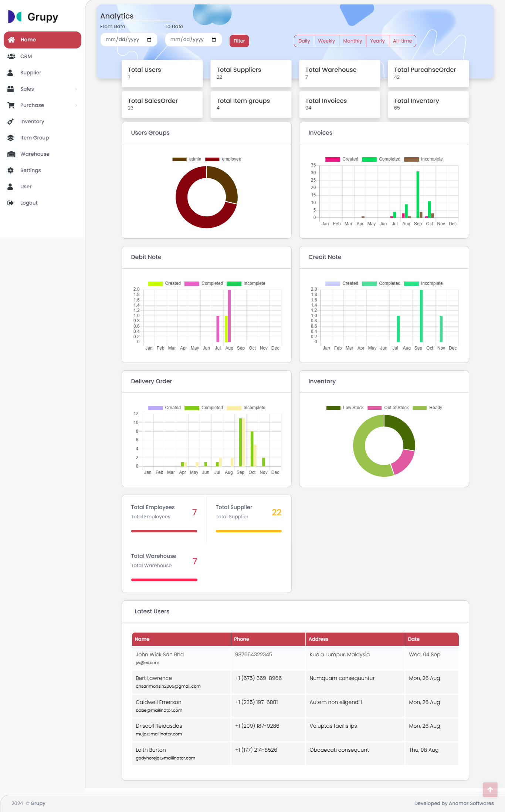Image resolution: width=505 pixels, height=812 pixels.
Task: Open the From Date calendar picker
Action: click(x=149, y=40)
